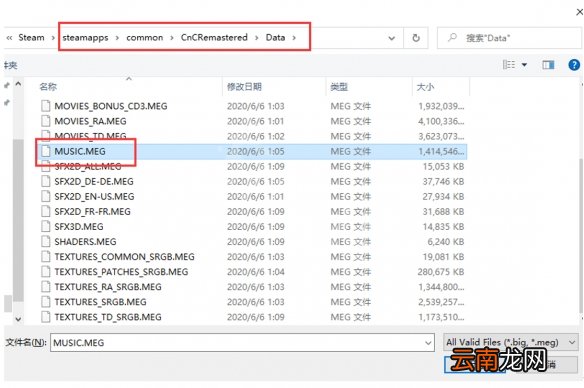Click navigation pane scroll up arrow
Image resolution: width=584 pixels, height=388 pixels.
pos(18,85)
